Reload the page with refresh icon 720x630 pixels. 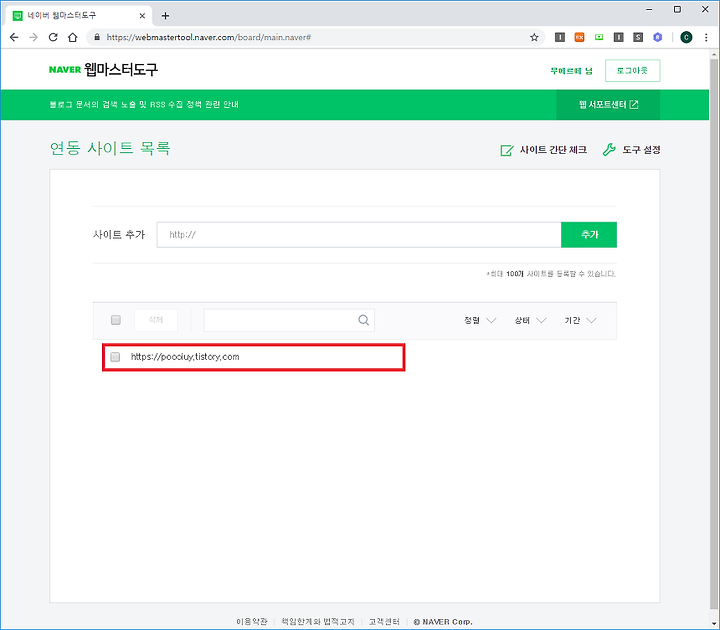coord(53,37)
